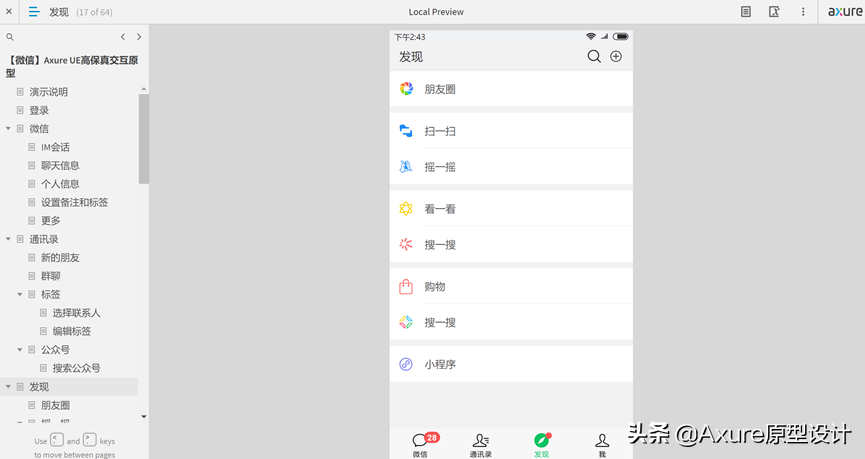Click the sidebar scrollbar up arrow
This screenshot has width=865, height=459.
click(x=144, y=89)
